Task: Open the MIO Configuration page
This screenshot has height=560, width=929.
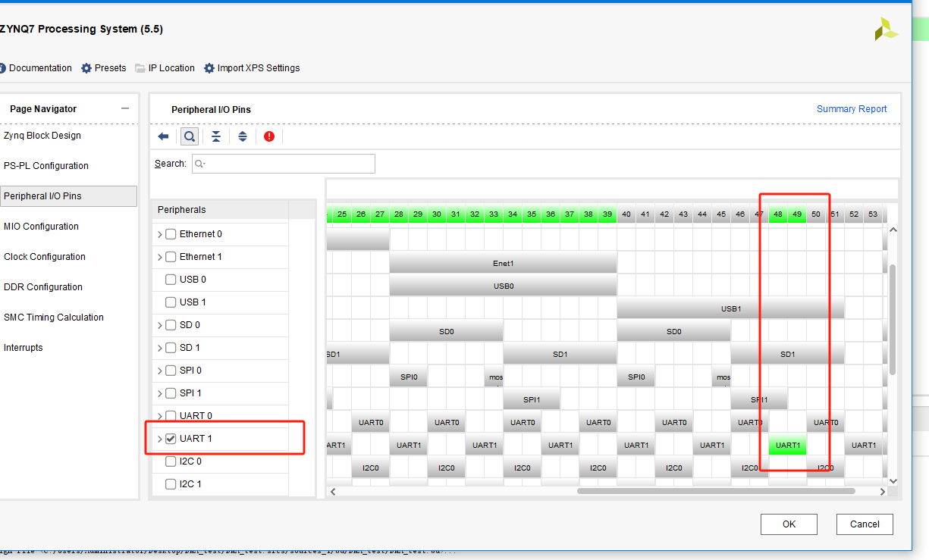Action: coord(41,227)
